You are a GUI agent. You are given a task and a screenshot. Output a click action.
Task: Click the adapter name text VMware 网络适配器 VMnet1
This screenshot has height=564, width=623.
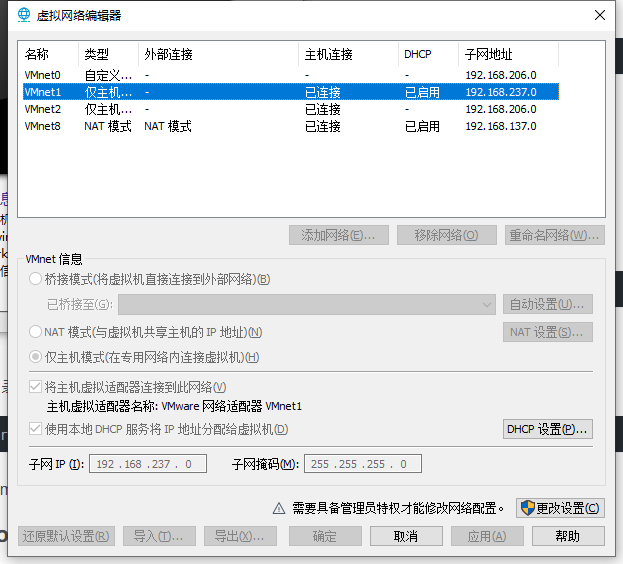pyautogui.click(x=232, y=406)
